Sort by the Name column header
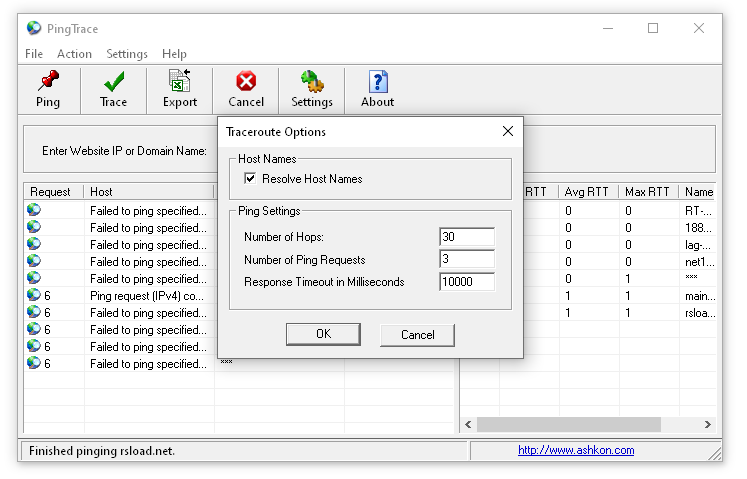Image resolution: width=747 pixels, height=479 pixels. point(698,192)
